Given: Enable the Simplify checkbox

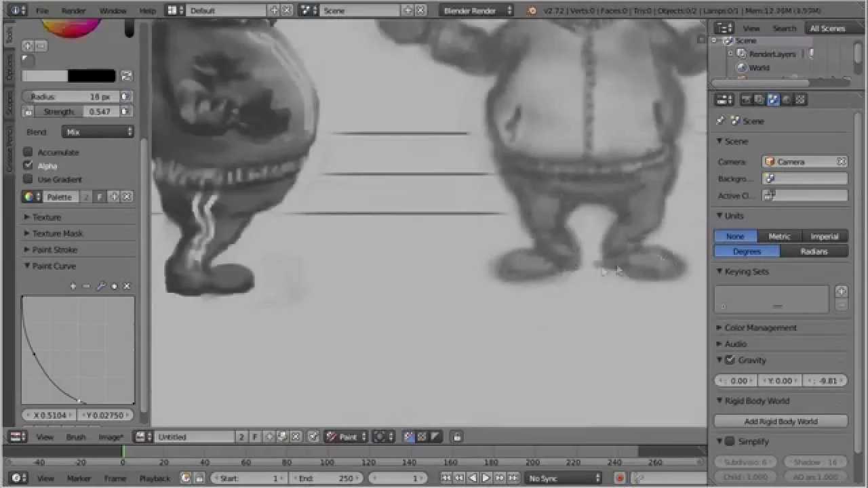Looking at the screenshot, I should click(x=730, y=441).
